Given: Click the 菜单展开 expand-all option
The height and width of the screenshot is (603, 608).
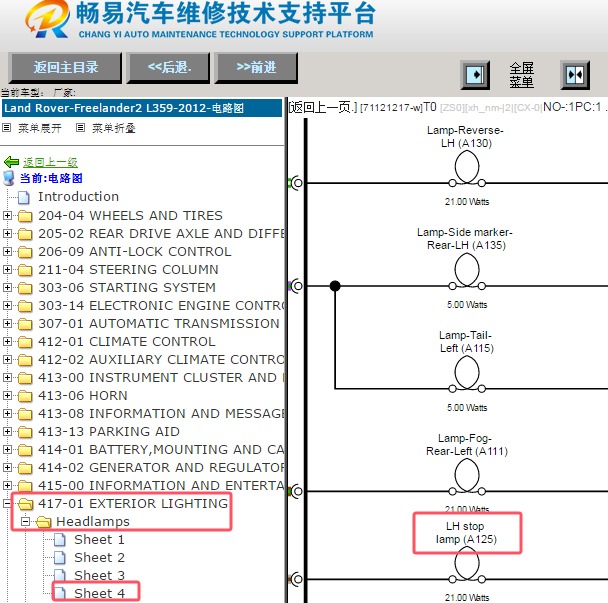Looking at the screenshot, I should point(40,128).
